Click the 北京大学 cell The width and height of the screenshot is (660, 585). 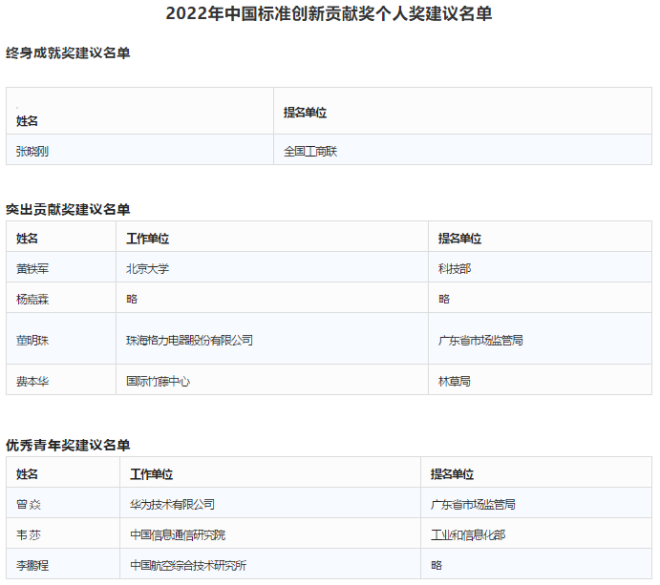click(146, 268)
